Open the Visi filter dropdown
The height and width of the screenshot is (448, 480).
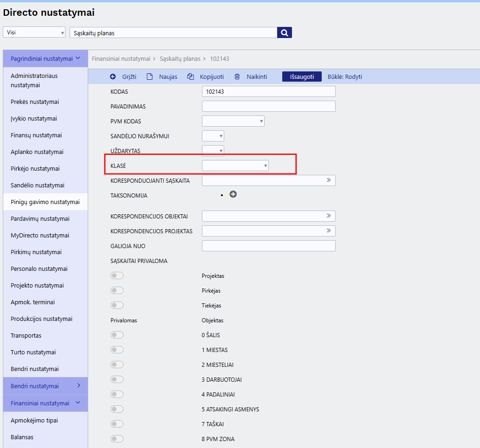34,32
